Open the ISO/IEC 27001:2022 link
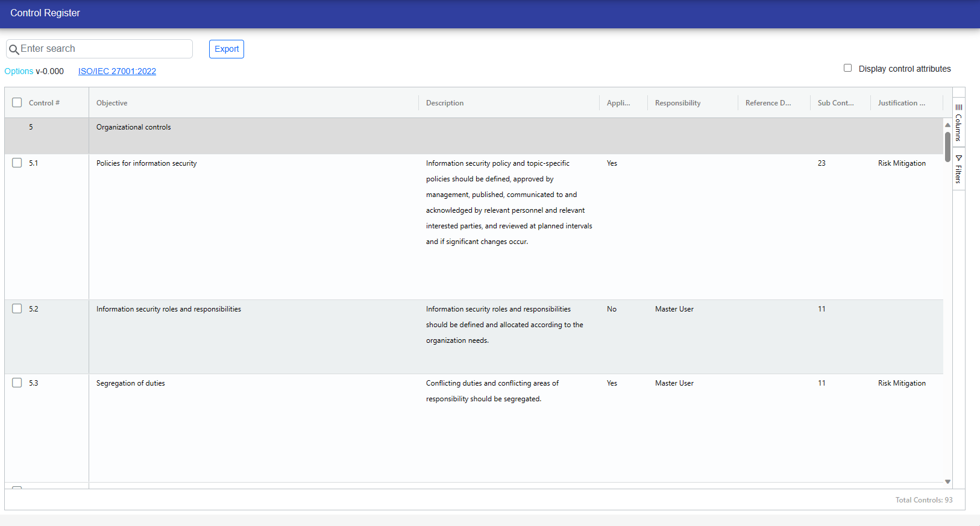 [x=117, y=71]
